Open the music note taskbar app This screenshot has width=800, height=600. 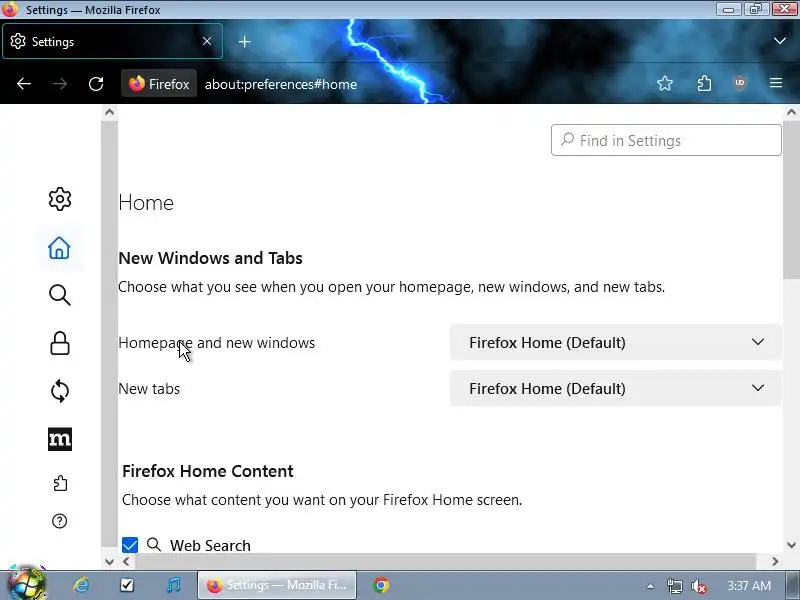click(x=173, y=585)
